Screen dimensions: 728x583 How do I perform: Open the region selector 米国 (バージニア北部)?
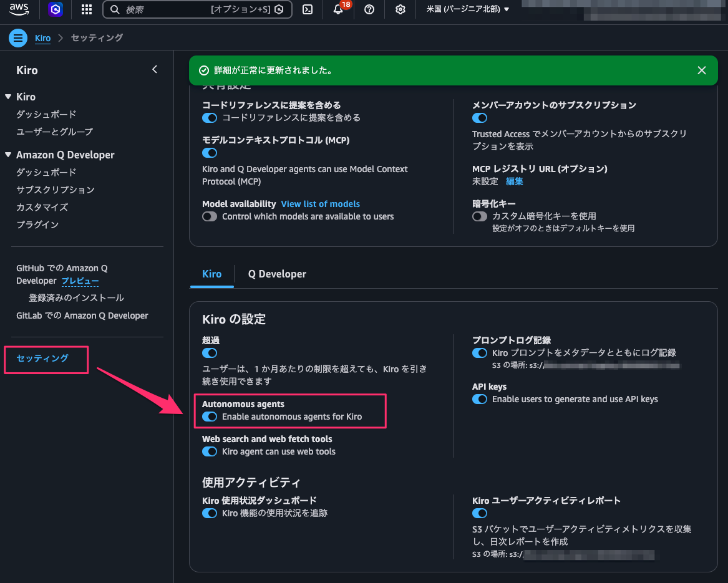pyautogui.click(x=467, y=9)
